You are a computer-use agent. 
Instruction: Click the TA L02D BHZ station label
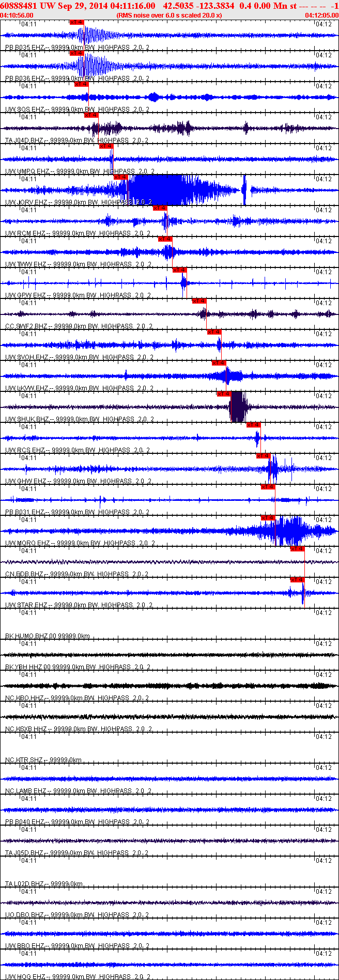[44, 884]
